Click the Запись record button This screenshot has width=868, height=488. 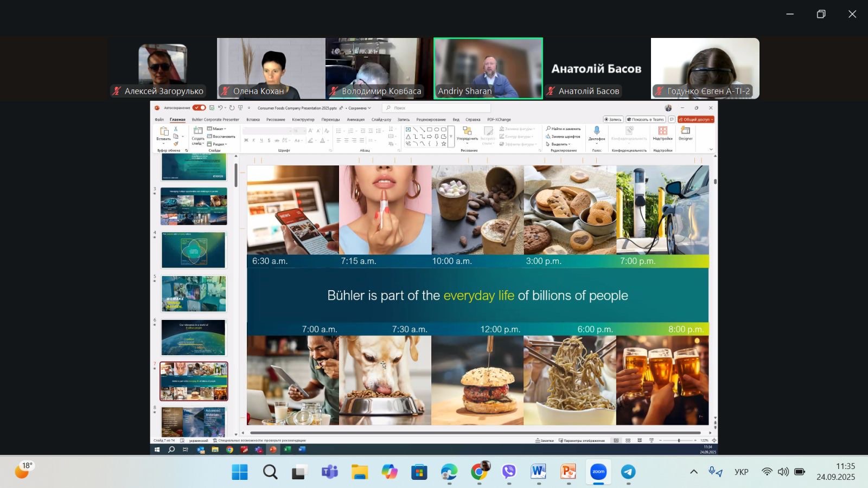(x=613, y=119)
